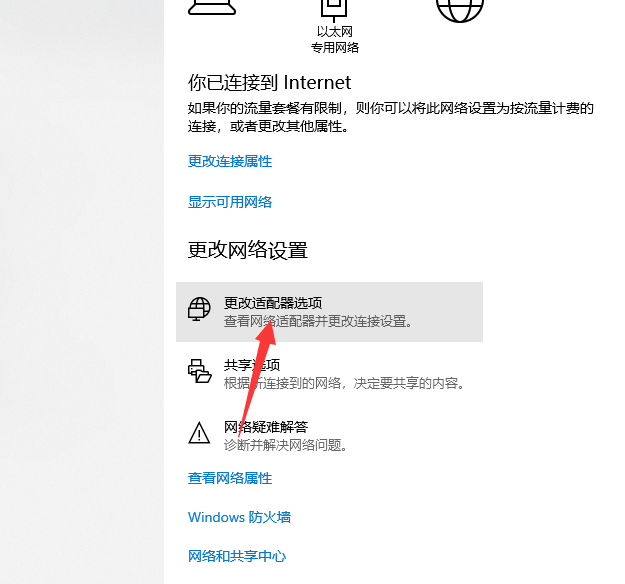
Task: Click the network troubleshooter warning triangle icon
Action: pyautogui.click(x=199, y=433)
